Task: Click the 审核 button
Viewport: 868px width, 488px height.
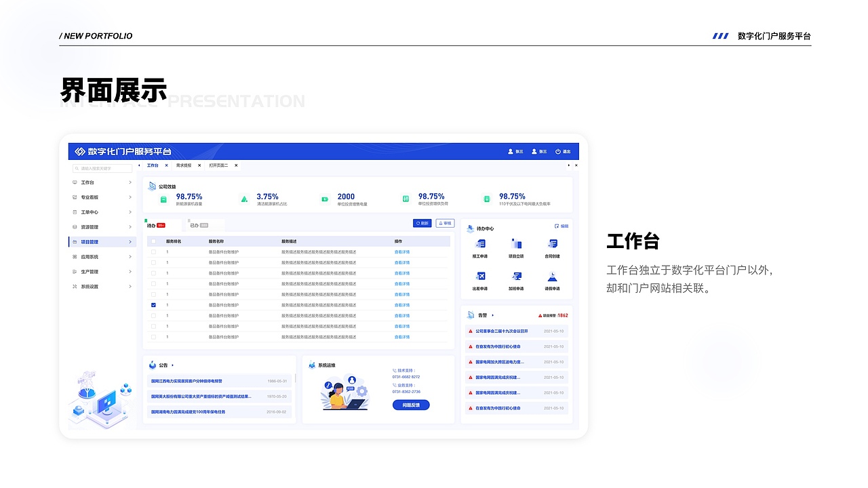Action: pyautogui.click(x=445, y=223)
